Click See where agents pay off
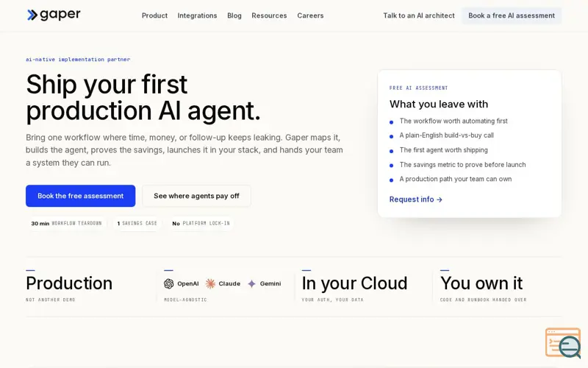 click(196, 196)
